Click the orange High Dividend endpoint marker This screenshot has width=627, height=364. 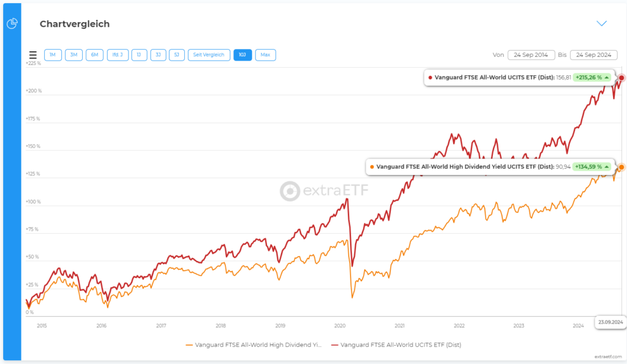click(x=621, y=167)
